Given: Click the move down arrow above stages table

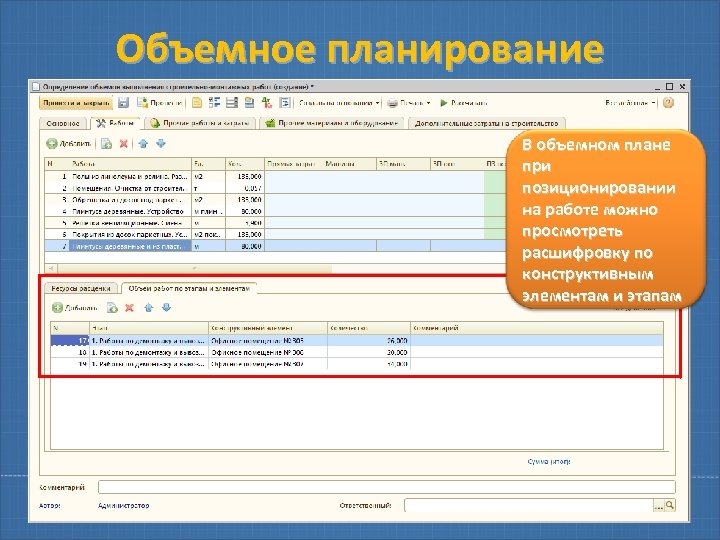Looking at the screenshot, I should click(x=167, y=308).
